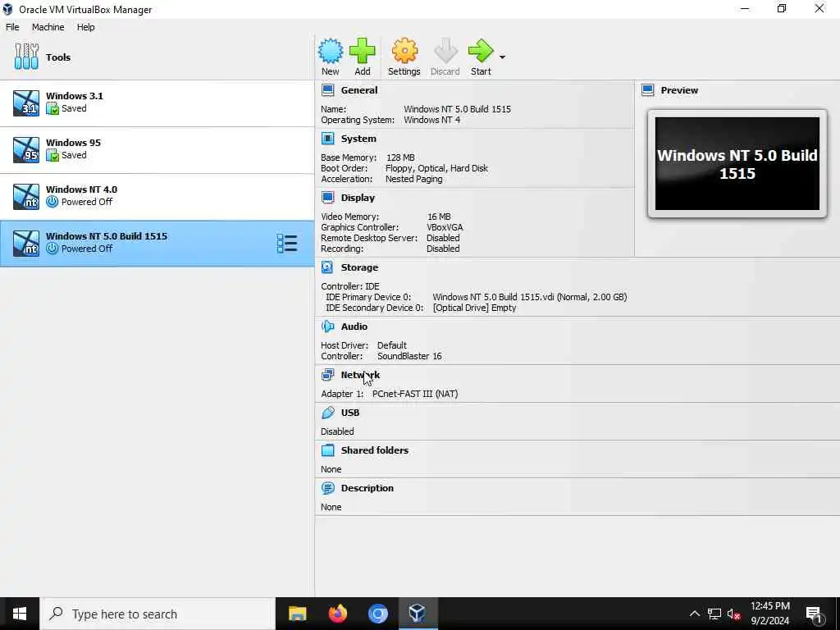Open the Machine menu

pos(48,27)
